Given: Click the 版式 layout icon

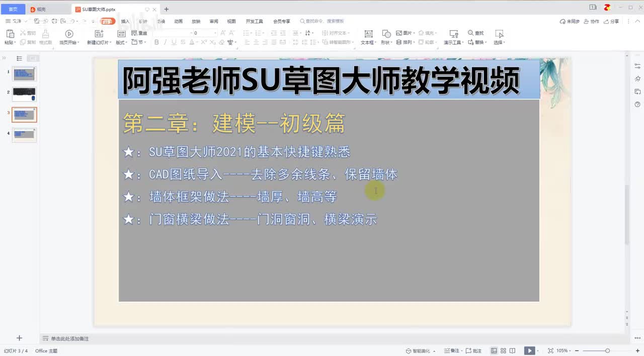Looking at the screenshot, I should coord(121,34).
